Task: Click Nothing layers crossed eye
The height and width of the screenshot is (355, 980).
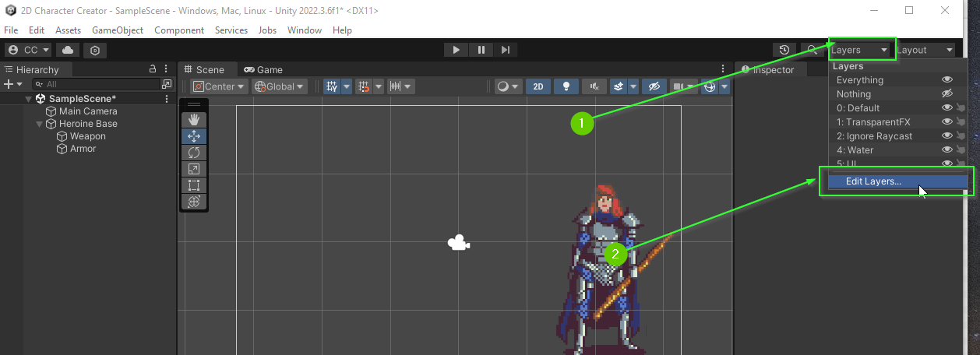Action: 947,94
